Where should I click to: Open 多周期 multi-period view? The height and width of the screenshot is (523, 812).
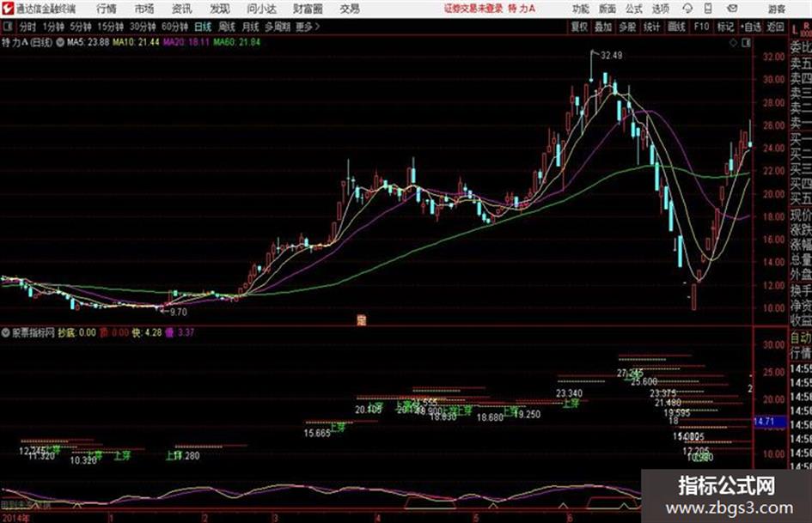tap(278, 27)
